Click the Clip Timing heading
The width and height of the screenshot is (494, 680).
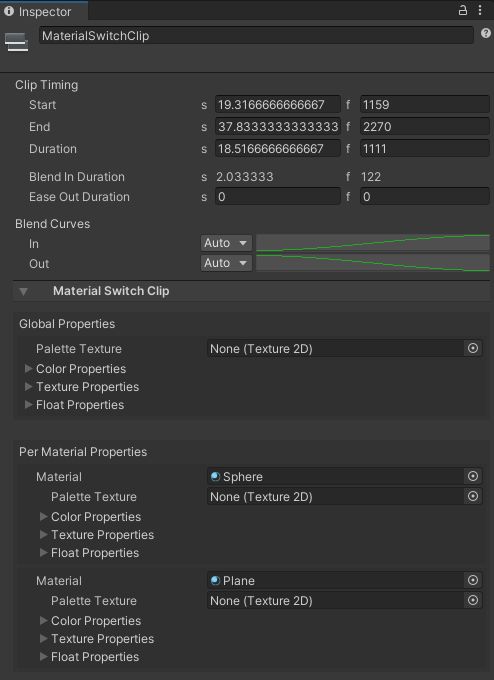tap(46, 85)
